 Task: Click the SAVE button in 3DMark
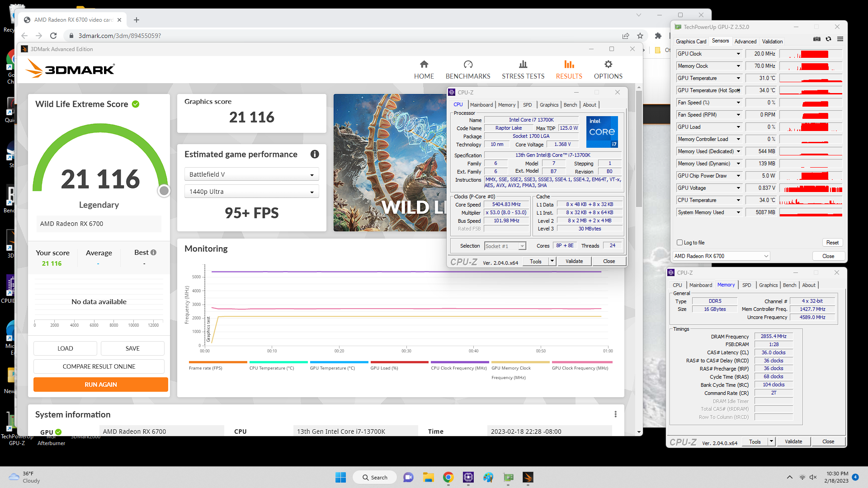pos(132,348)
